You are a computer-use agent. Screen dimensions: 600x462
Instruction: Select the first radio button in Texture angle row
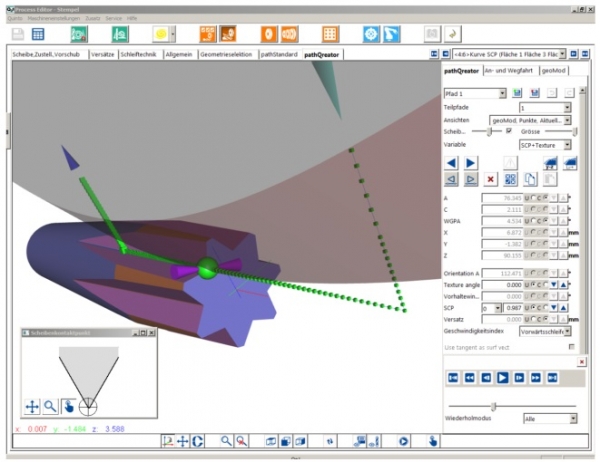pyautogui.click(x=530, y=284)
